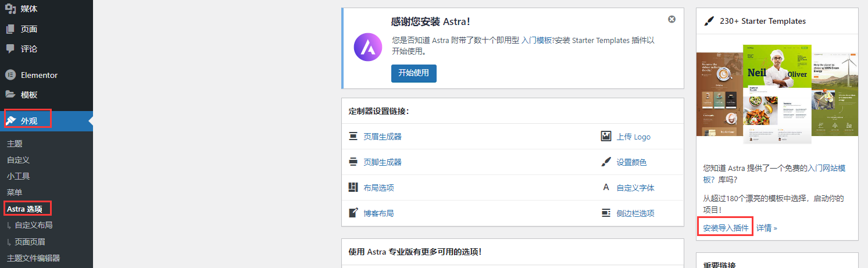This screenshot has width=868, height=268.
Task: Click the 使用 Astra 专业版有更多可用的选项 heading
Action: 415,252
